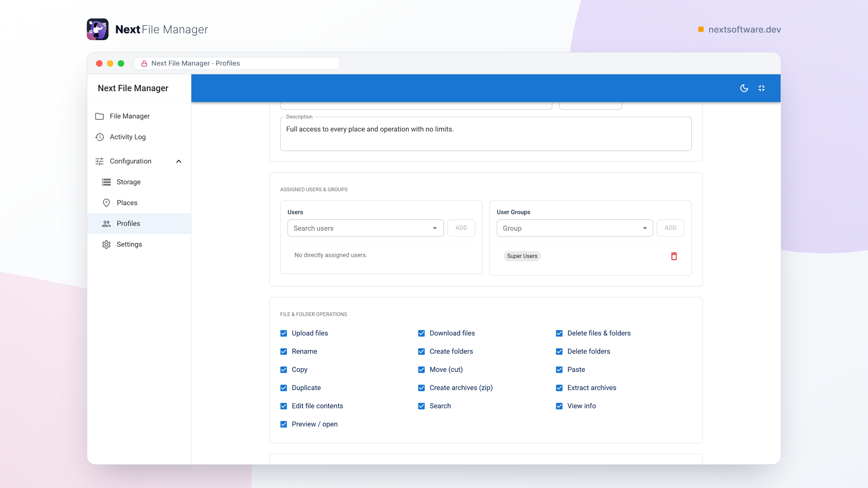
Task: Click the exit fullscreen icon
Action: [761, 88]
